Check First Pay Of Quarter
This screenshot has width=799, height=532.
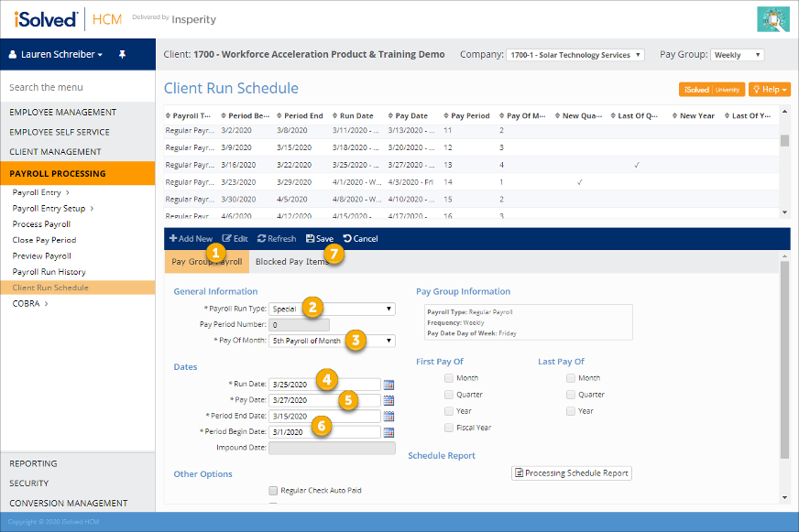(449, 395)
